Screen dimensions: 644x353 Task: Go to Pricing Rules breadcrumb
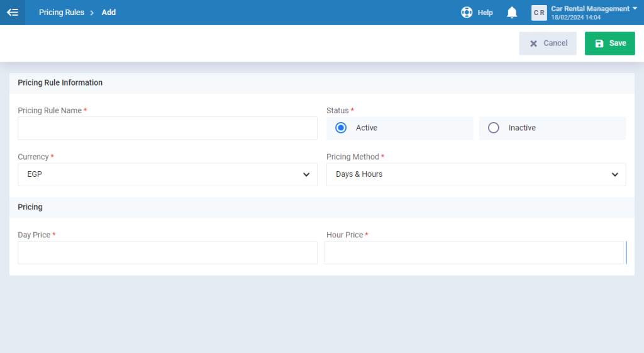pos(62,13)
